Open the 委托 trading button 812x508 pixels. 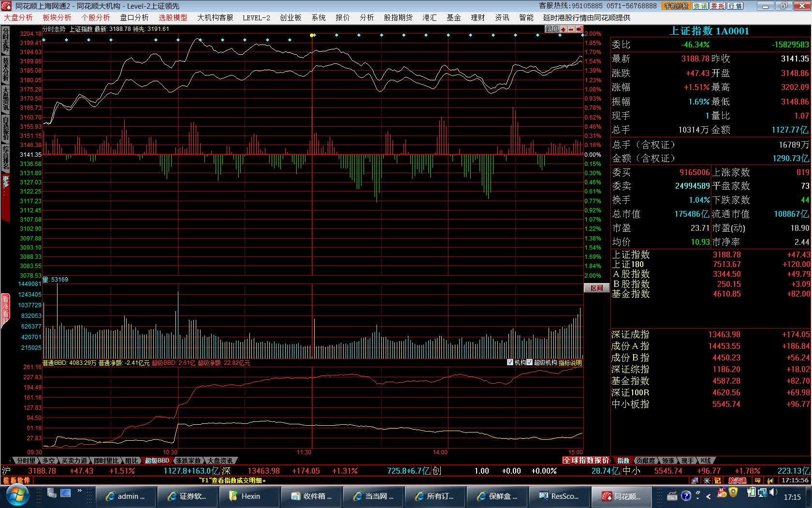[718, 6]
